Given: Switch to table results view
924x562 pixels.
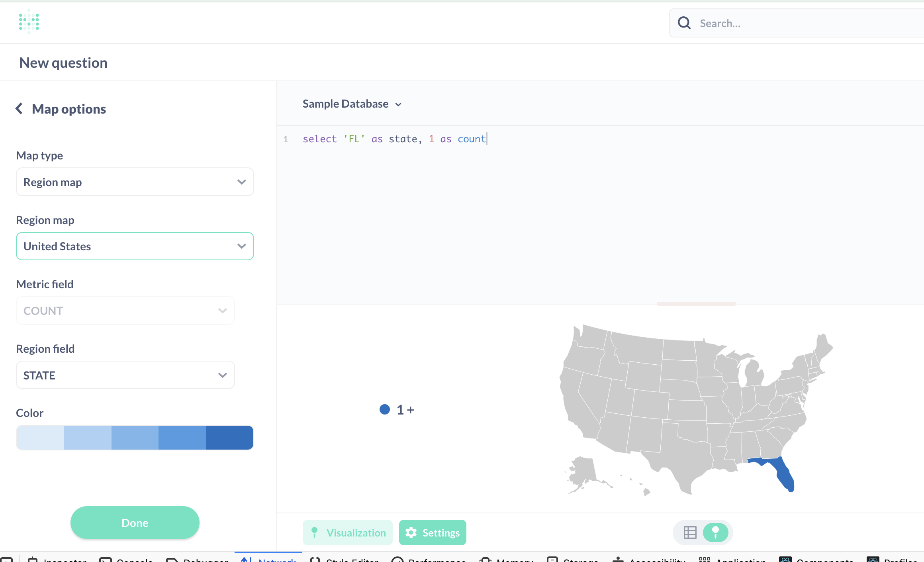Looking at the screenshot, I should pyautogui.click(x=690, y=532).
